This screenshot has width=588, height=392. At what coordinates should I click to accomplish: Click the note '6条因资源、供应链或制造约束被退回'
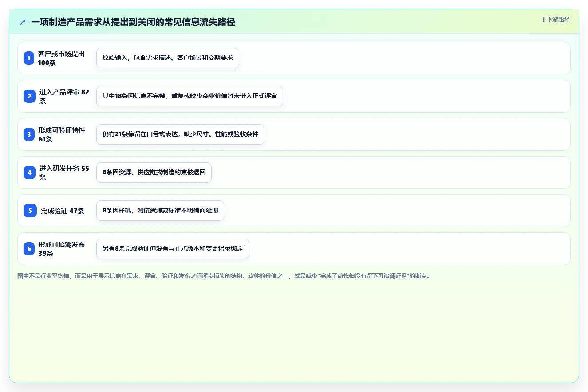click(154, 172)
